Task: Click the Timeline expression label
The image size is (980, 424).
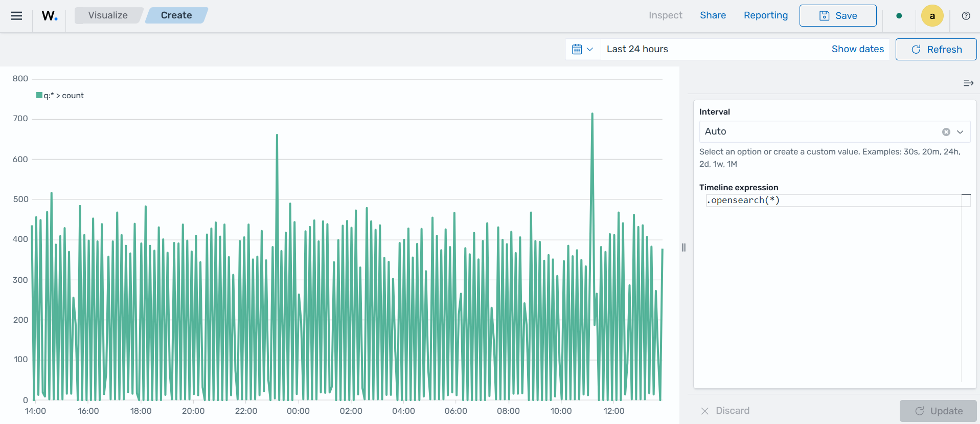Action: (x=739, y=188)
